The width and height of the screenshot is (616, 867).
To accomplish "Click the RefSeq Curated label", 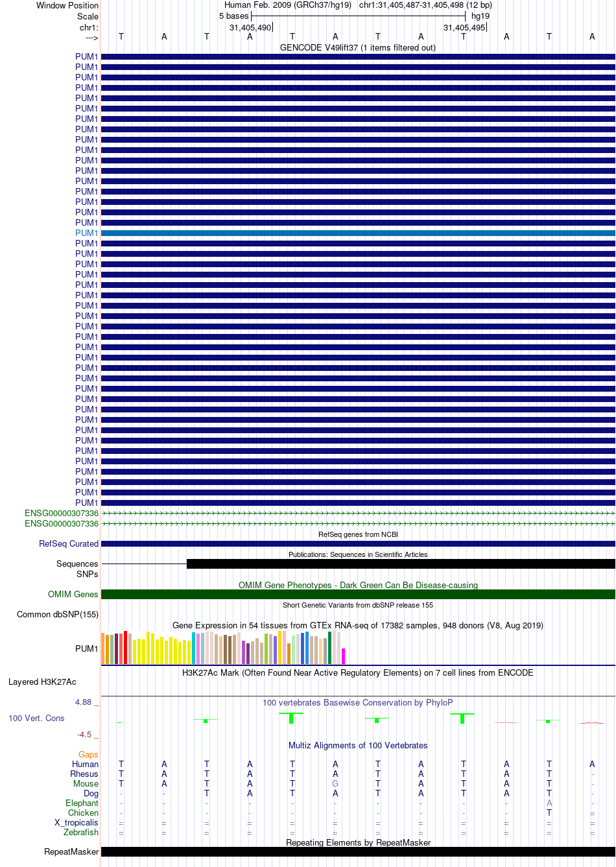I will click(69, 543).
